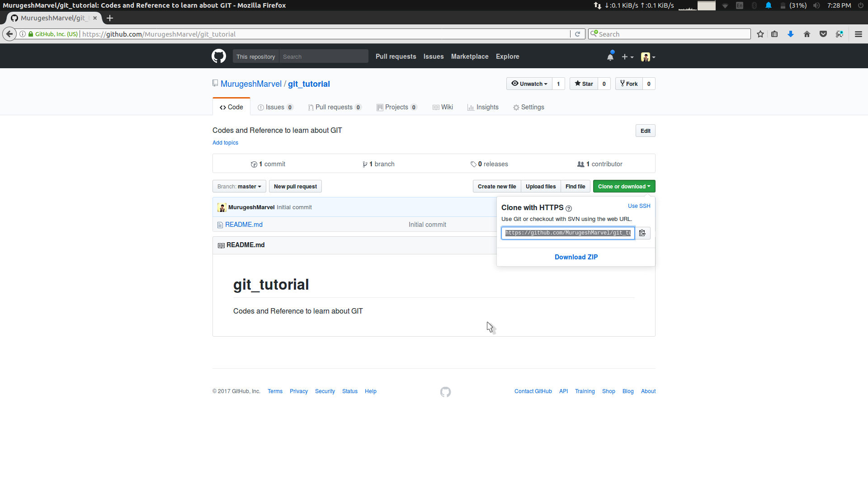Open Marketplace in header
The height and width of the screenshot is (488, 868).
click(x=470, y=56)
